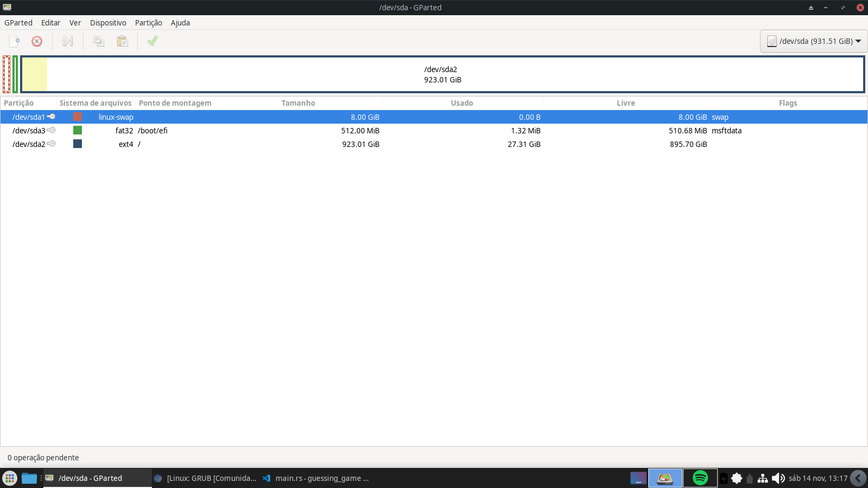The height and width of the screenshot is (488, 868).
Task: Apply all operations with green checkmark
Action: click(152, 41)
